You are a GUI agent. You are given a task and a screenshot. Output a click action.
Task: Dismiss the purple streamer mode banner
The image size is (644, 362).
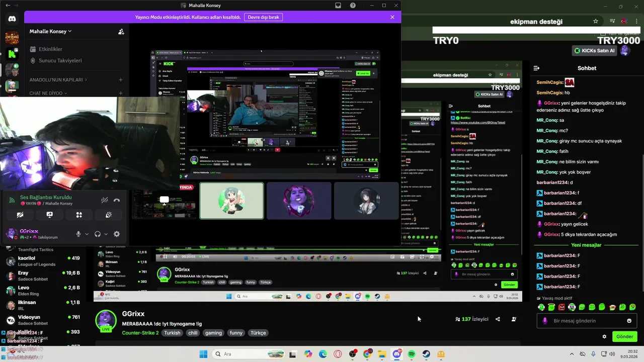click(x=392, y=17)
